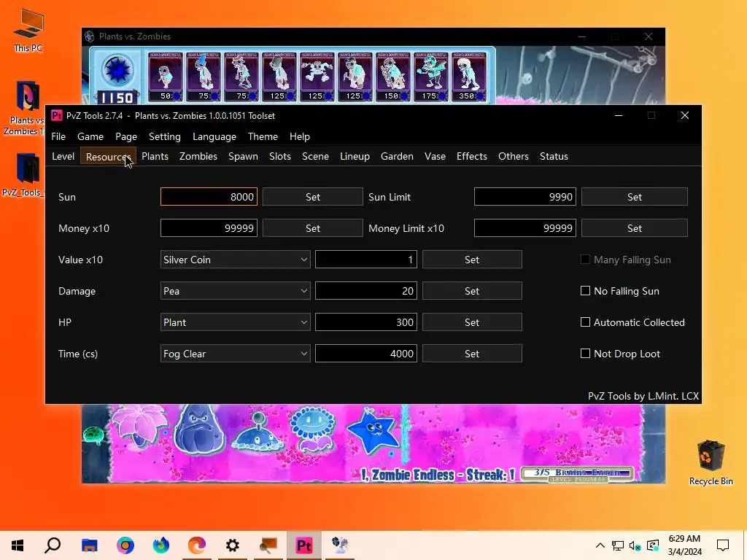The width and height of the screenshot is (747, 560).
Task: Open File Explorer from the taskbar
Action: tap(89, 545)
